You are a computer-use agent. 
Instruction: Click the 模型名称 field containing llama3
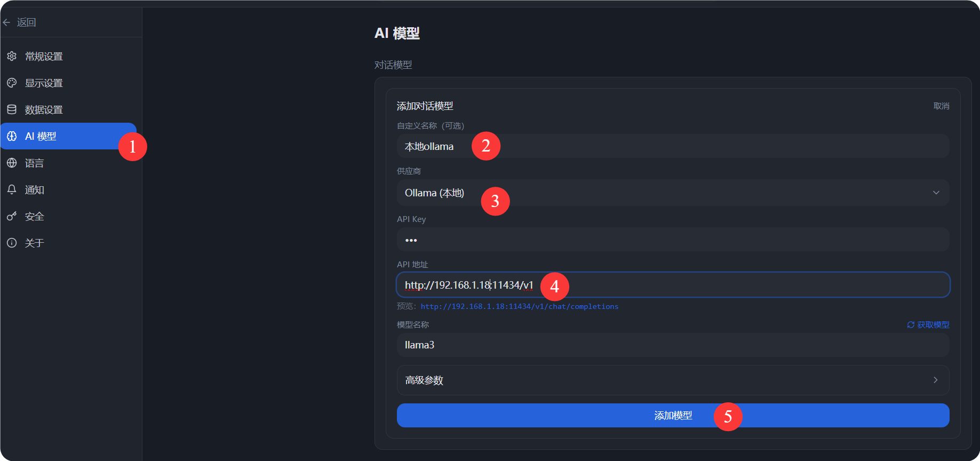point(673,345)
